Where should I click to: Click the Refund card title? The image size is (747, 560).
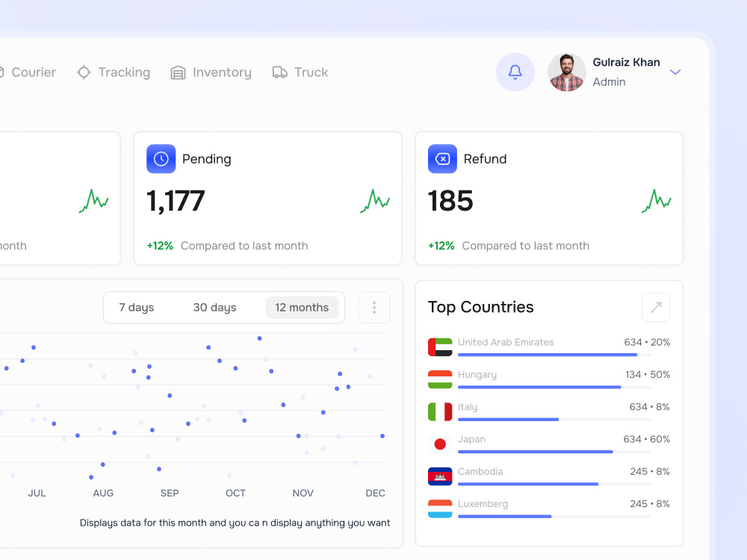point(485,159)
